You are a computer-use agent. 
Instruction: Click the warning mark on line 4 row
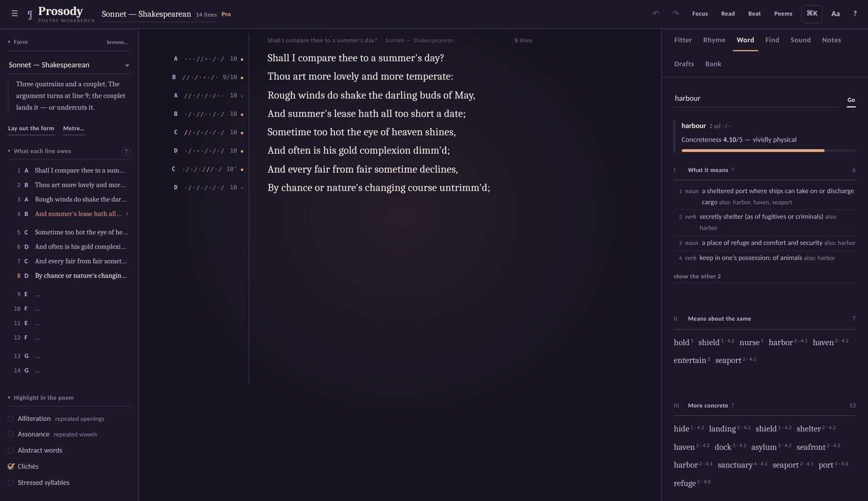point(127,214)
